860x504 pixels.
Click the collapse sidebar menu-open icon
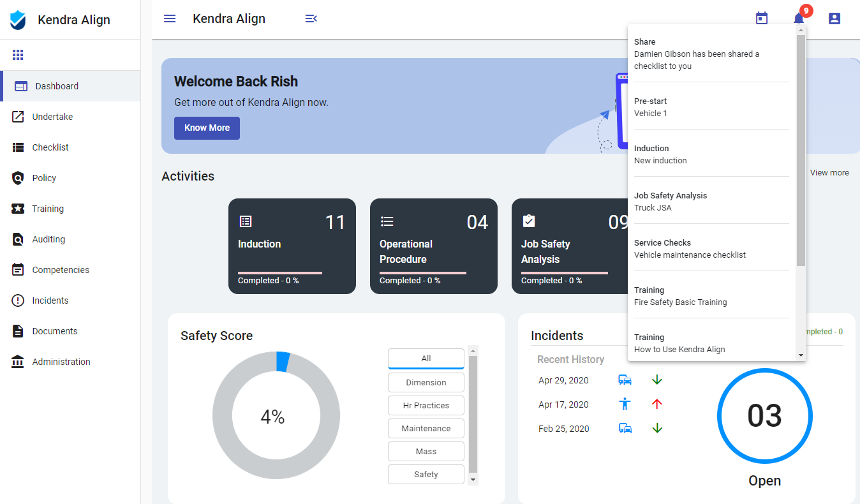(x=311, y=19)
